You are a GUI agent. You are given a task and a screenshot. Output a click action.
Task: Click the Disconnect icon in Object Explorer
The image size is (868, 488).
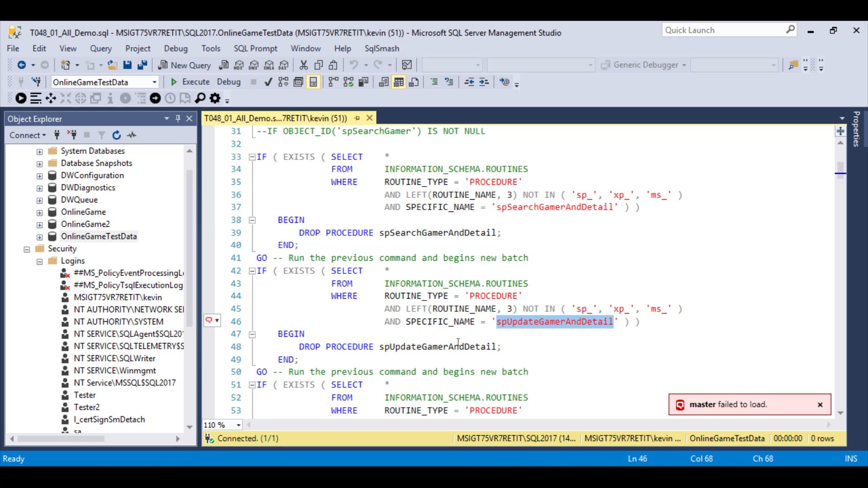click(x=72, y=135)
